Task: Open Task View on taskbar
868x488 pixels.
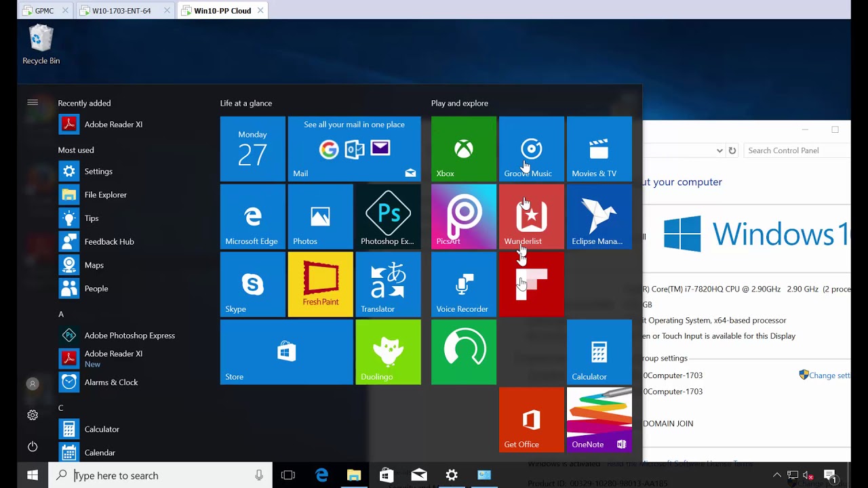Action: (288, 475)
